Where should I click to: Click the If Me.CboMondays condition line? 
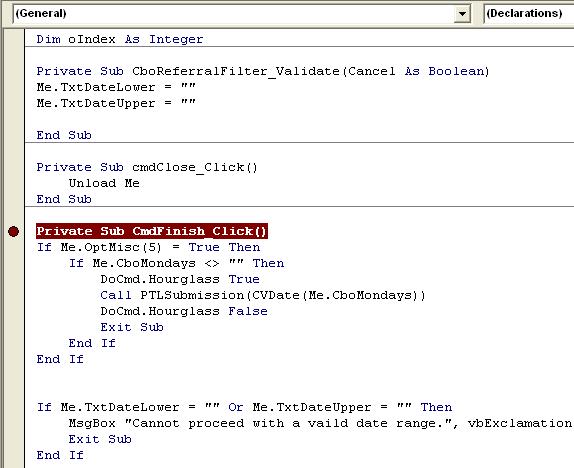(x=176, y=263)
